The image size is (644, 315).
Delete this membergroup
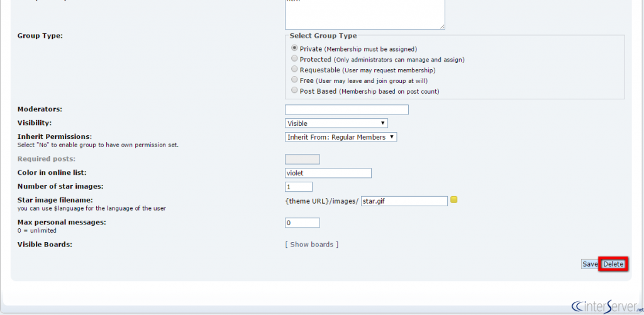613,264
